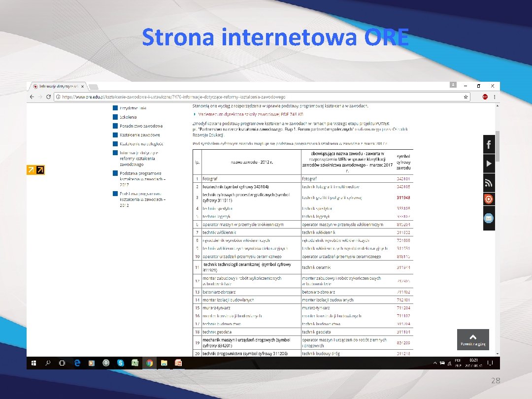Select cell 'technik budowy dróg'
Screen dimensions: 532x399
[x=347, y=354]
